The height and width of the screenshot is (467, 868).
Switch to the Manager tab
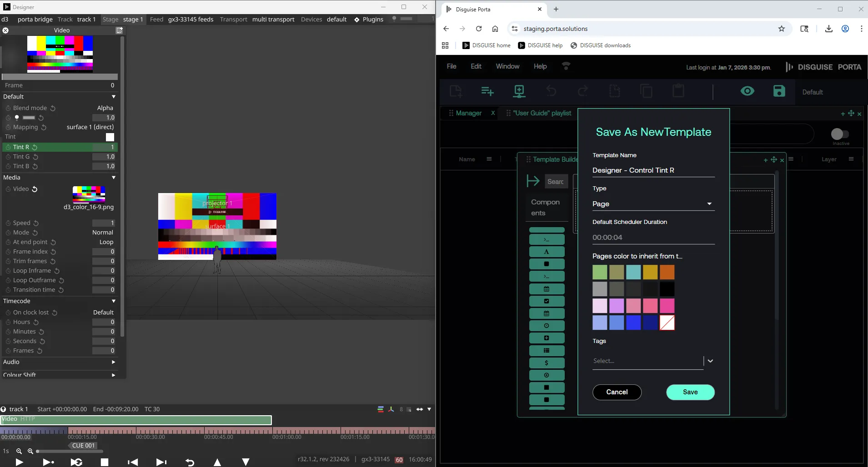click(x=468, y=113)
